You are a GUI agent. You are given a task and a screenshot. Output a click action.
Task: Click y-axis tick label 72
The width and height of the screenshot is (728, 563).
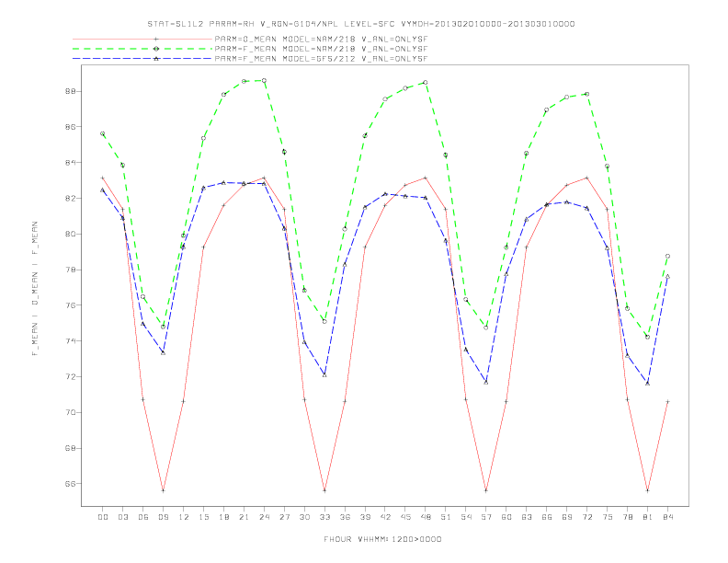(x=71, y=377)
